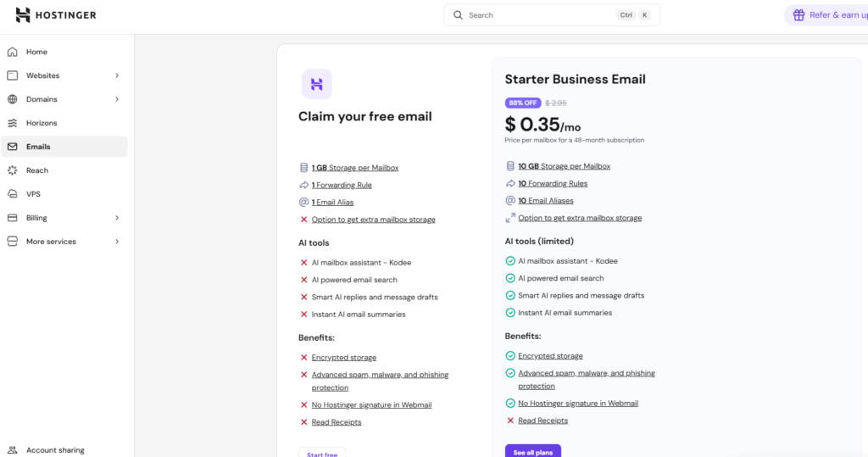This screenshot has height=457, width=868.
Task: Click the VPS icon in sidebar
Action: pyautogui.click(x=12, y=194)
